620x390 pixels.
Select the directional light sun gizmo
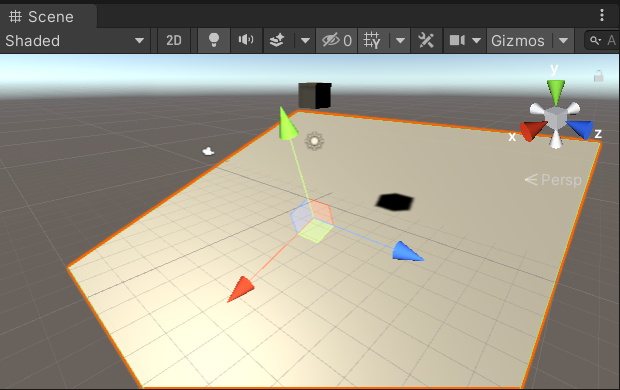click(x=315, y=141)
